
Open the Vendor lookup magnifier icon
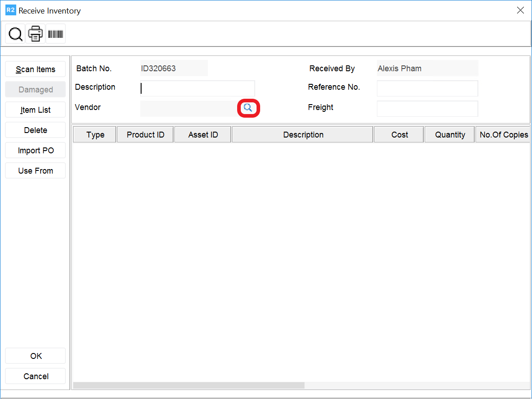pos(248,108)
